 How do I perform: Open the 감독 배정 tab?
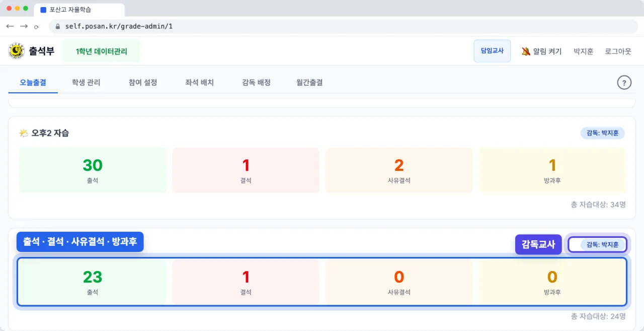(257, 83)
